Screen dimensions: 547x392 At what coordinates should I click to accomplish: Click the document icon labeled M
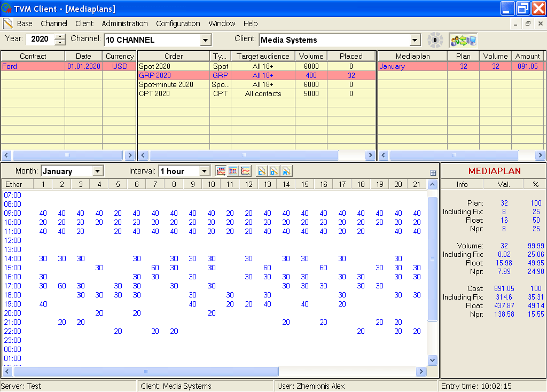pos(286,171)
